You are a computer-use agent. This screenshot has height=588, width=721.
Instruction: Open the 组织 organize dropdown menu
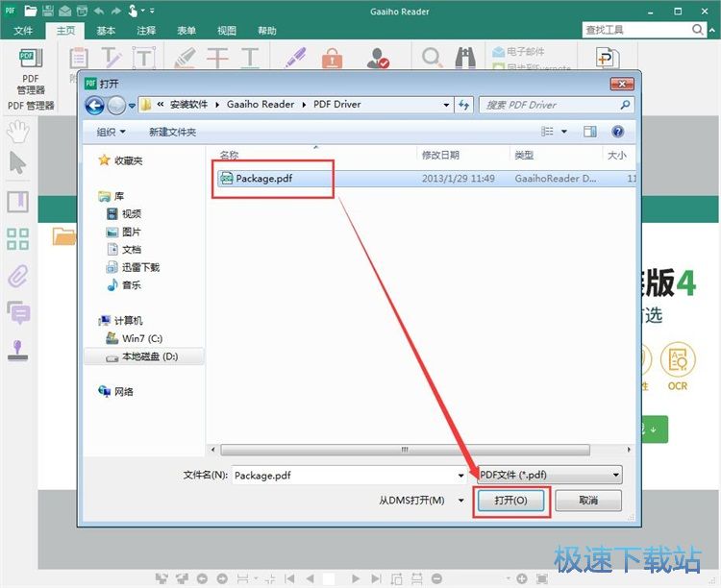pos(111,132)
